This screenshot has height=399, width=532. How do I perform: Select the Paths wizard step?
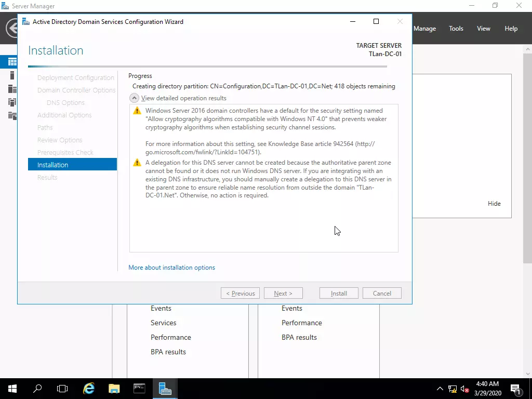(x=45, y=128)
